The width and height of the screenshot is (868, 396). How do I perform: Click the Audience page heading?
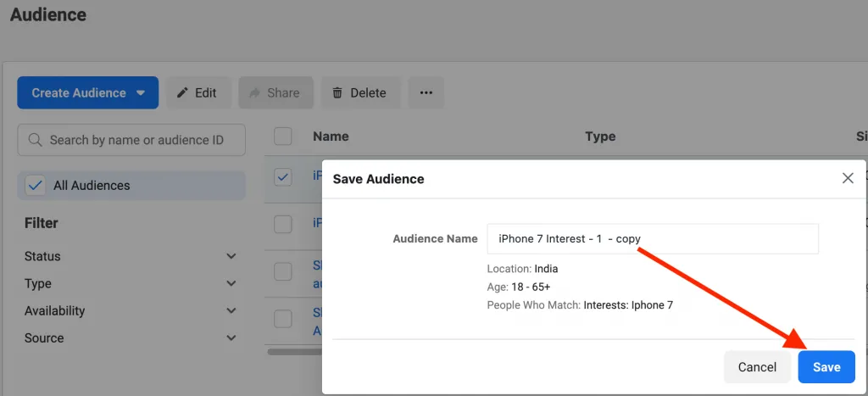(48, 14)
